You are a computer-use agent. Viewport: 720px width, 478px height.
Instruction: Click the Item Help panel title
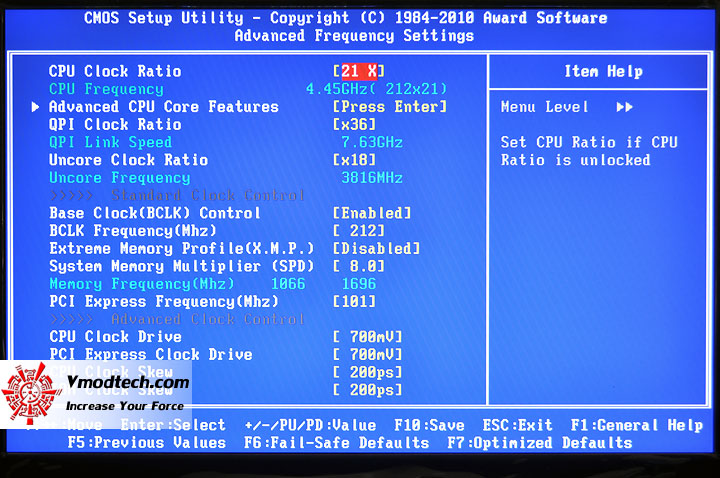pyautogui.click(x=603, y=71)
